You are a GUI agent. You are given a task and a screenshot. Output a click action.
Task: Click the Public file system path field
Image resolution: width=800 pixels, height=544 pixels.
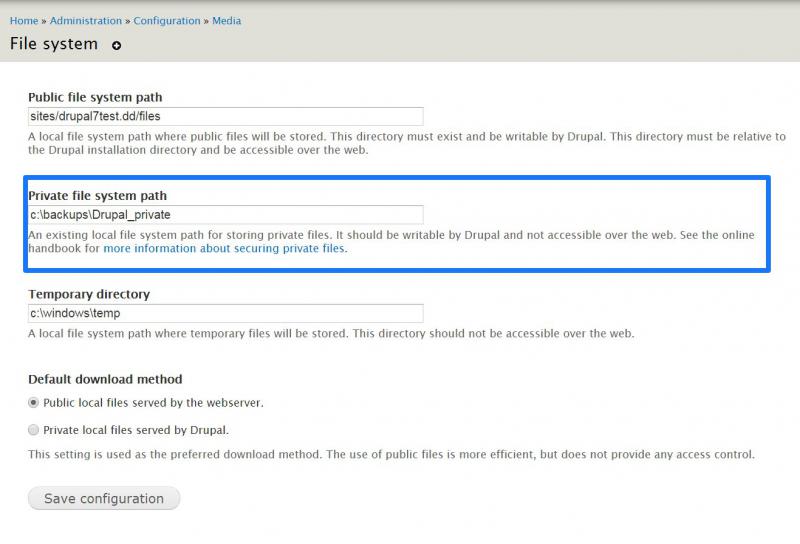pyautogui.click(x=226, y=116)
